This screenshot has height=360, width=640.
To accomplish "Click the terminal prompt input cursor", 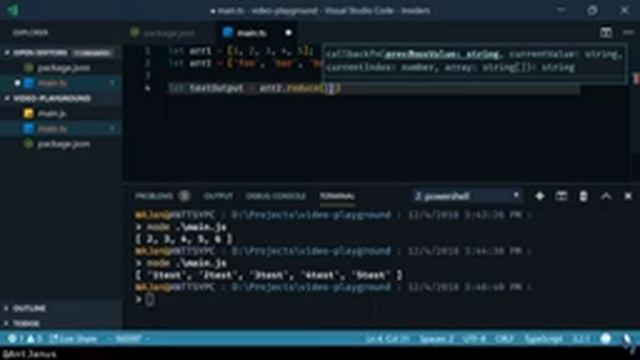I will coord(149,300).
